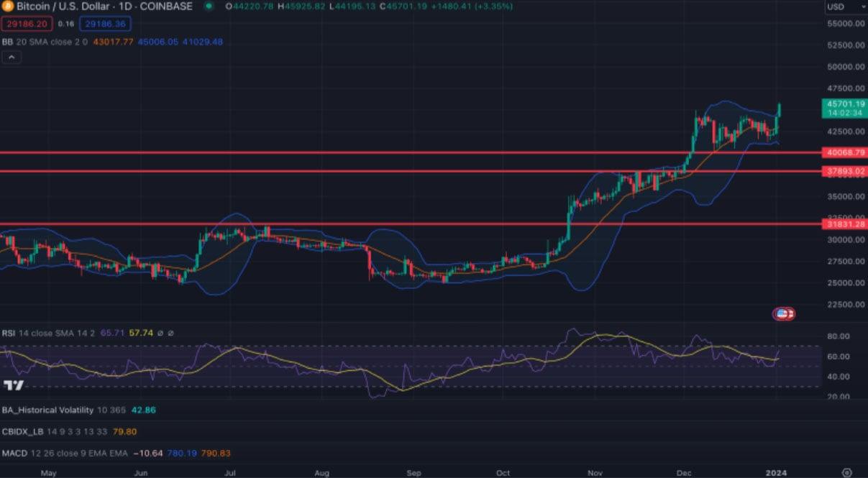Click the TradingView logo in RSI pane
The height and width of the screenshot is (478, 868).
(x=13, y=386)
